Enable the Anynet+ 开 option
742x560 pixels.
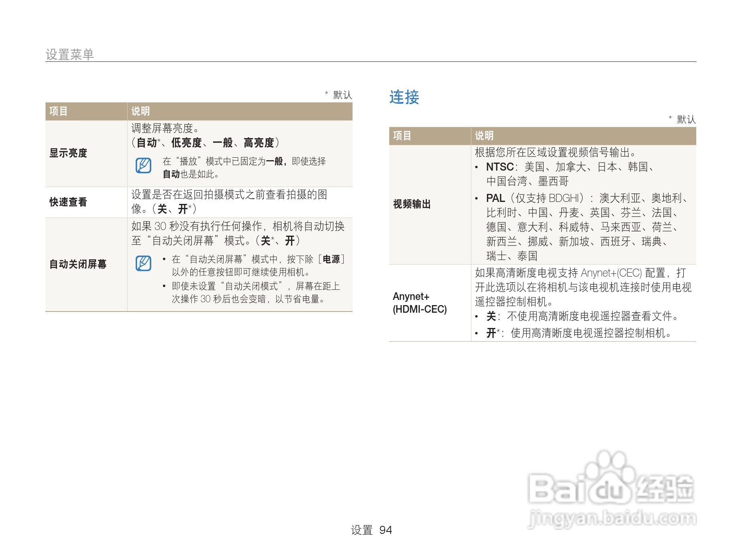pos(491,333)
